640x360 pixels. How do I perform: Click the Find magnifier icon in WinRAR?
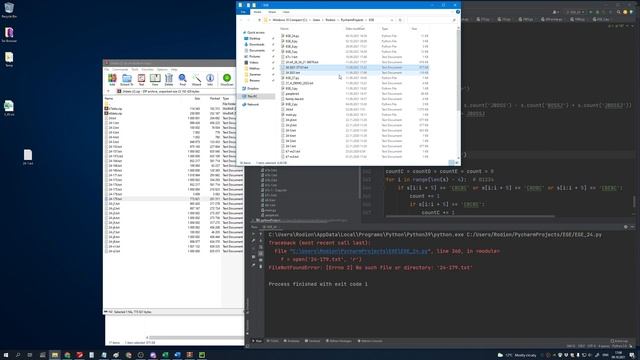[x=182, y=79]
